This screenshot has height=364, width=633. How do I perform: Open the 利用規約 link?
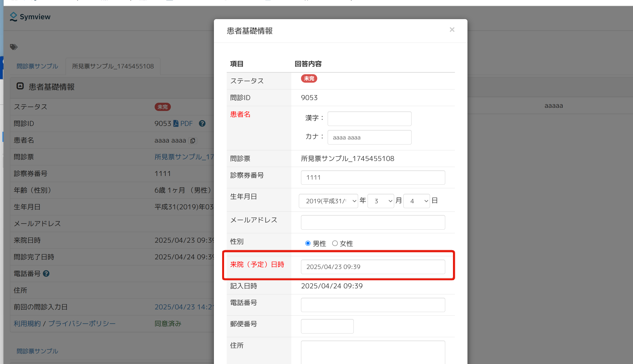(x=27, y=323)
